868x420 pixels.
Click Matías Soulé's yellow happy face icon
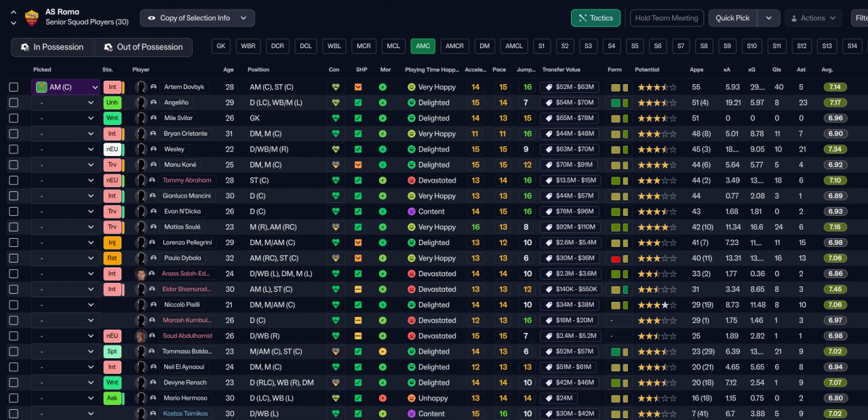point(411,227)
